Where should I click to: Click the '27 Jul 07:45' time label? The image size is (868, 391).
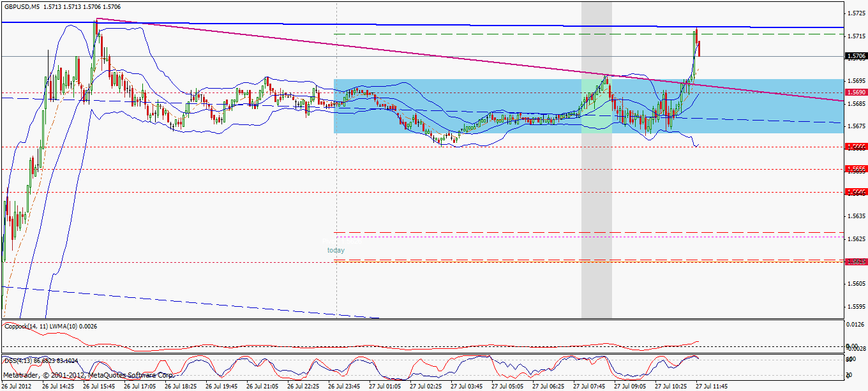588,387
